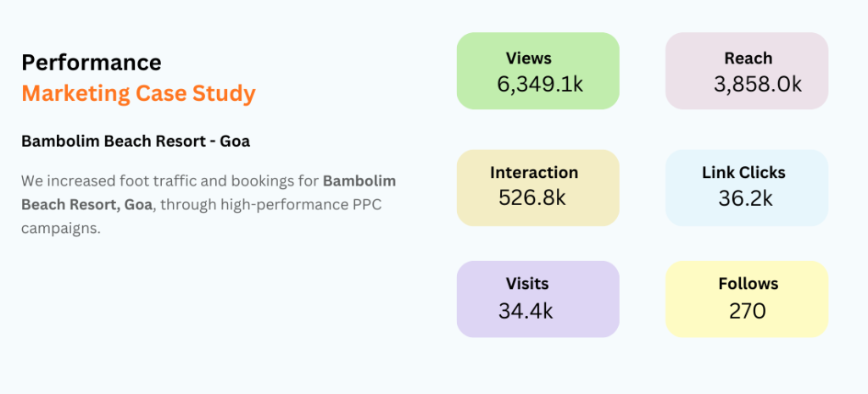868x394 pixels.
Task: Click 'high-performance PPC' in the paragraph
Action: [309, 204]
